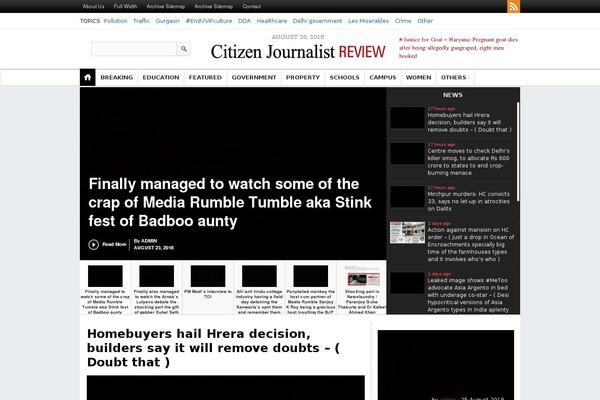Select the Other topic
Image resolution: width=600 pixels, height=400 pixels.
[x=425, y=21]
